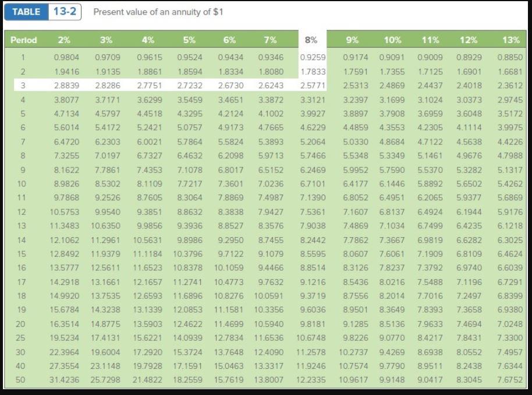
Task: Click the highlighted 8% column header
Action: coord(311,40)
